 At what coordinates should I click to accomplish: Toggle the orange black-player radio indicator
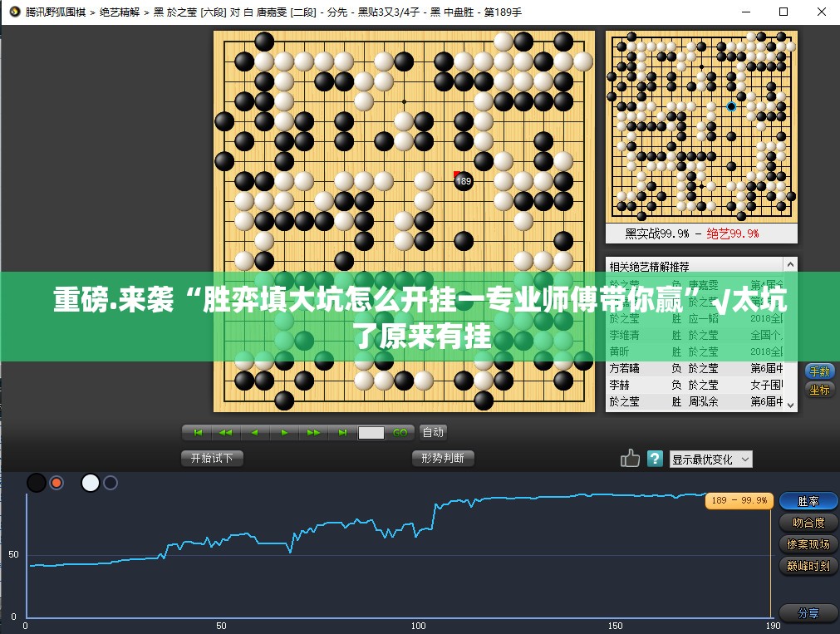(x=56, y=483)
